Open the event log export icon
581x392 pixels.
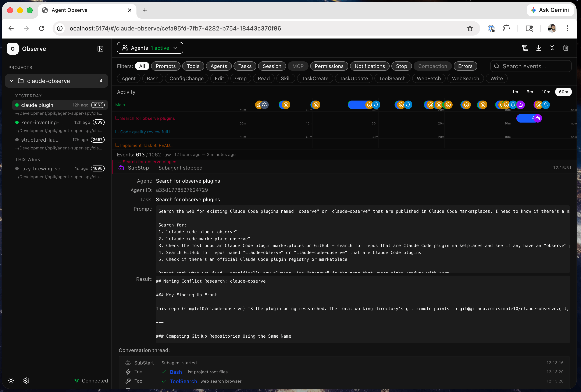(525, 48)
